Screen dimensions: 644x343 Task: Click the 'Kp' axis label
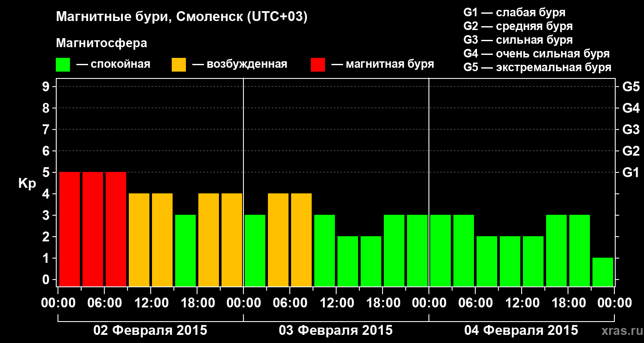coord(27,184)
